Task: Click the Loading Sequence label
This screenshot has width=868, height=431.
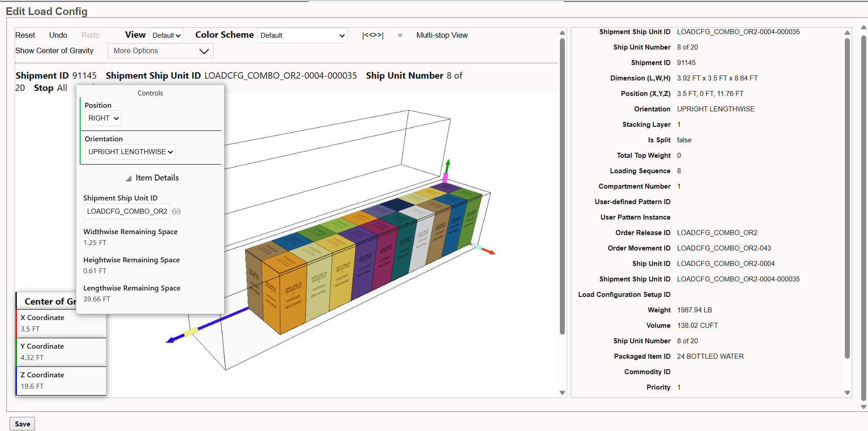Action: click(x=640, y=171)
